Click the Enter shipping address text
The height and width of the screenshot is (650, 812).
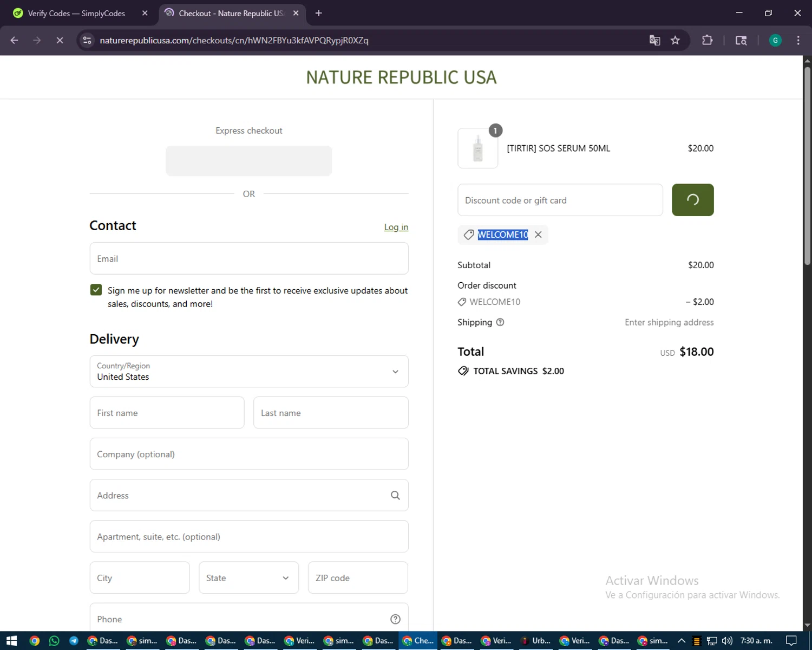pyautogui.click(x=669, y=322)
